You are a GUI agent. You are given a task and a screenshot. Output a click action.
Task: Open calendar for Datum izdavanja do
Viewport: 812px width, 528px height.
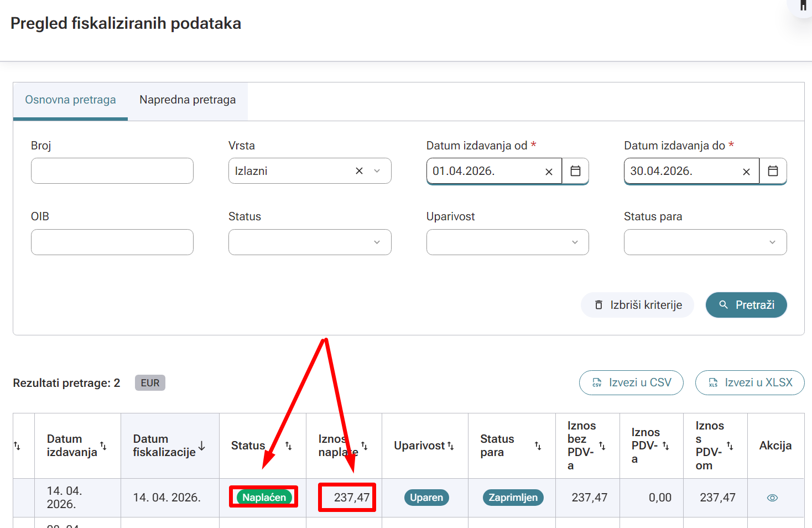tap(773, 171)
